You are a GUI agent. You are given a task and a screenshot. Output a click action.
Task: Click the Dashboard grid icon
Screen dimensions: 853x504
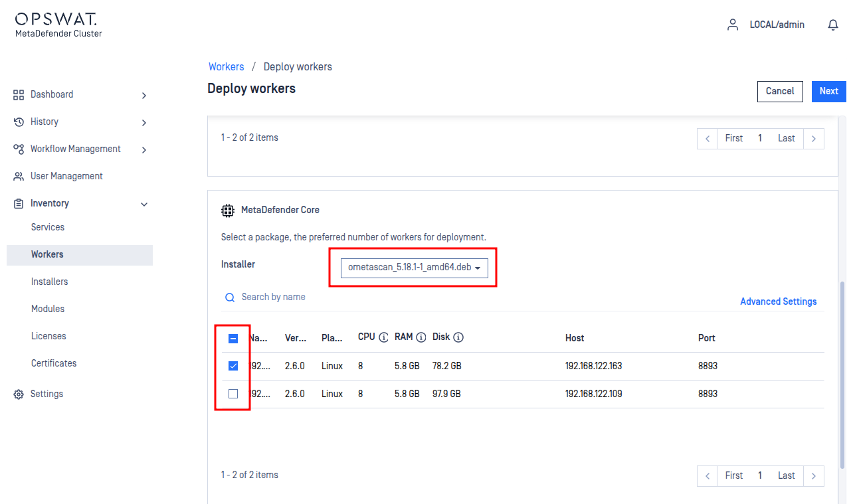click(19, 95)
